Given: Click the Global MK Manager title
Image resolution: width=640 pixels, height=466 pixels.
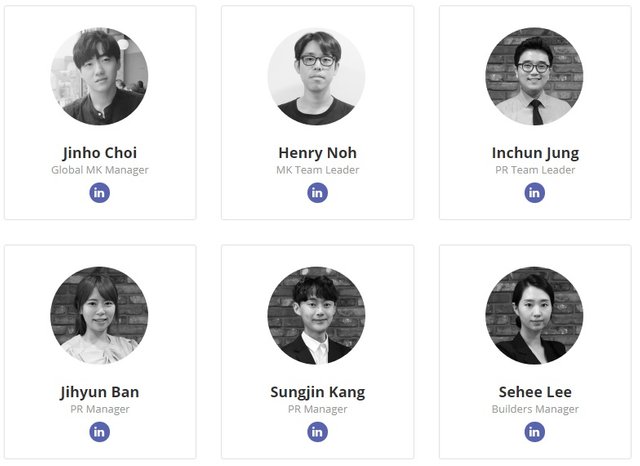Looking at the screenshot, I should tap(100, 170).
